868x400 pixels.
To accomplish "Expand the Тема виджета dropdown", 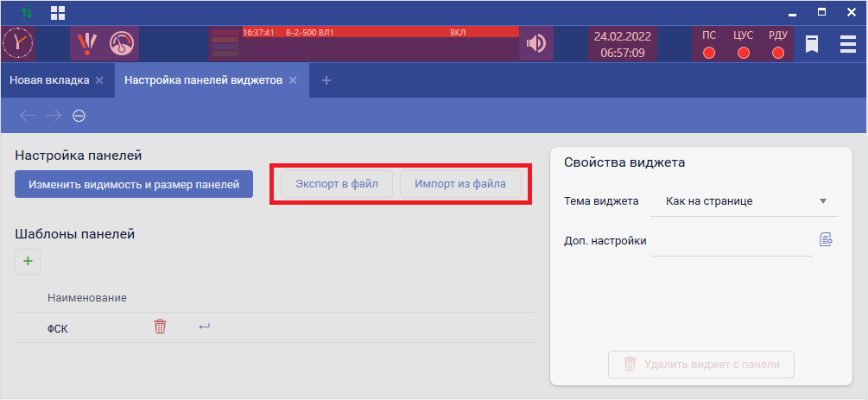I will [823, 201].
